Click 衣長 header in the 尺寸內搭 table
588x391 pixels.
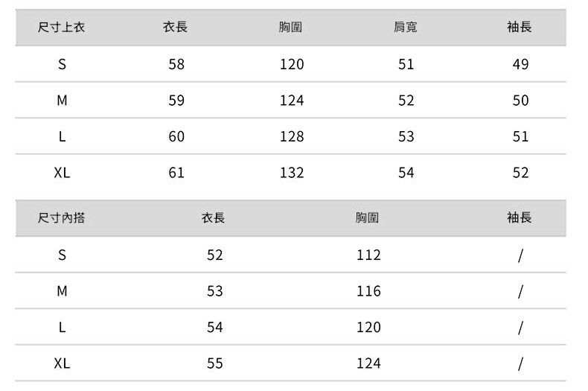[x=214, y=218]
